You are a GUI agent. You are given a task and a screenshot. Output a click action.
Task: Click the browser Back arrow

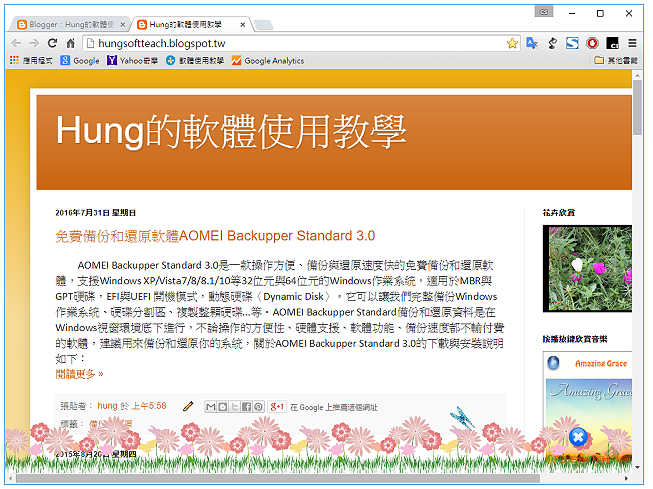coord(16,43)
